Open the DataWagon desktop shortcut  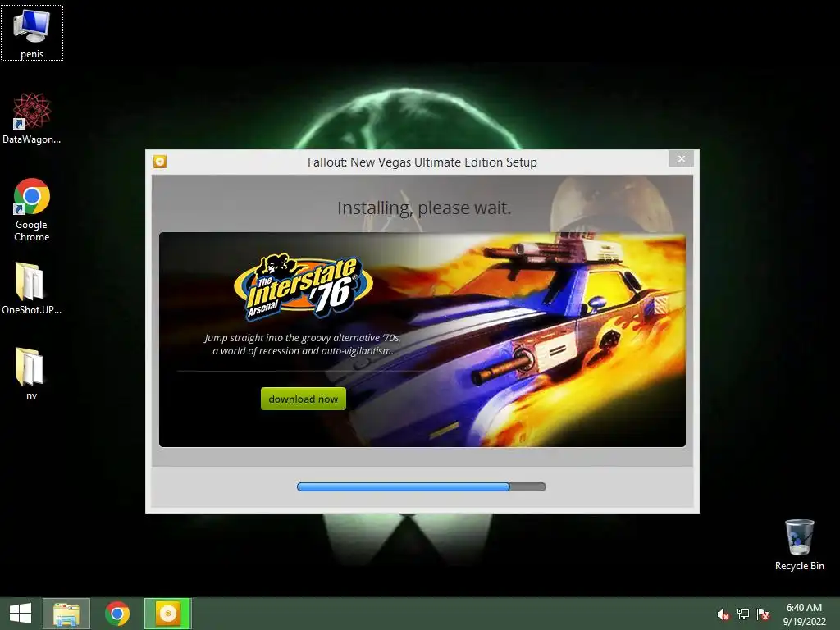tap(32, 118)
